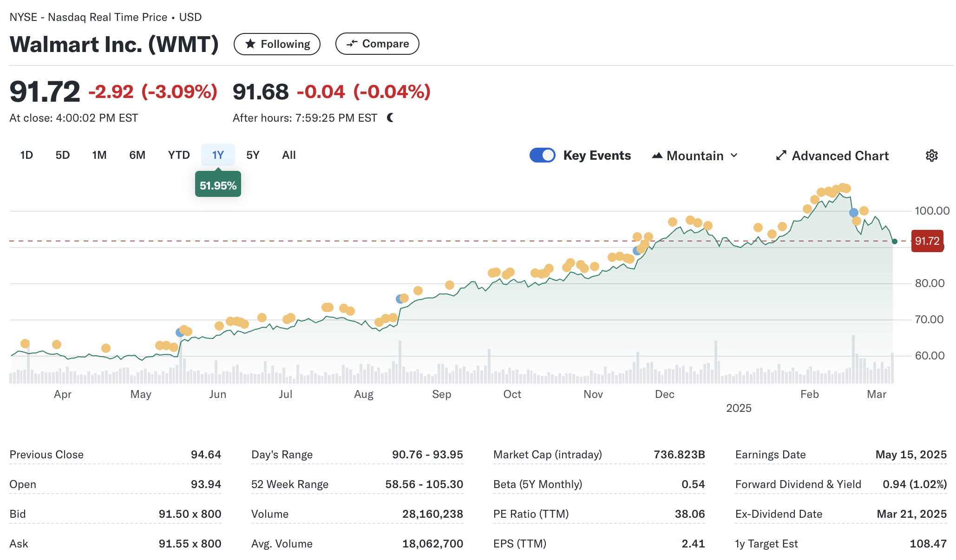Expand the Mountain chart type dropdown chevron
The width and height of the screenshot is (956, 560).
pyautogui.click(x=734, y=156)
